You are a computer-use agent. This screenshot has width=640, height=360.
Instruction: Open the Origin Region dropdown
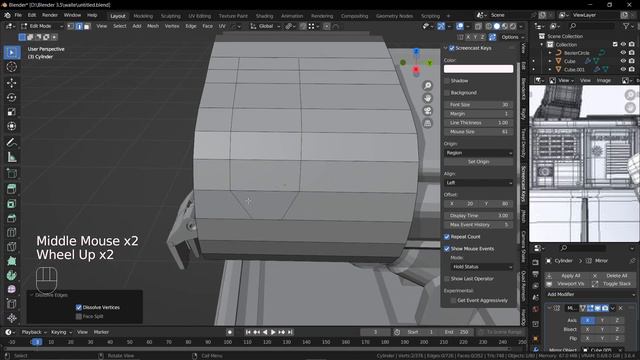click(x=478, y=153)
